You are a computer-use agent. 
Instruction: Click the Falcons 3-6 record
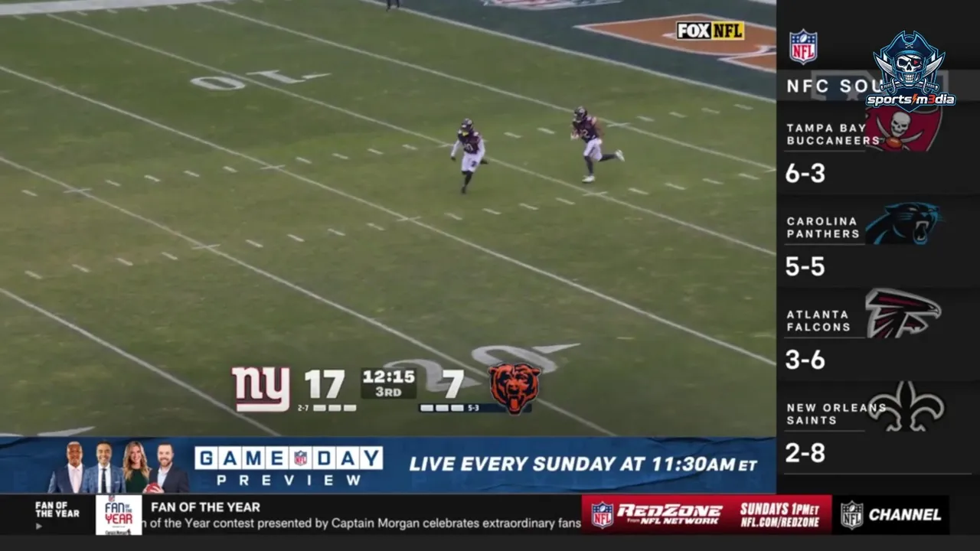click(x=805, y=360)
